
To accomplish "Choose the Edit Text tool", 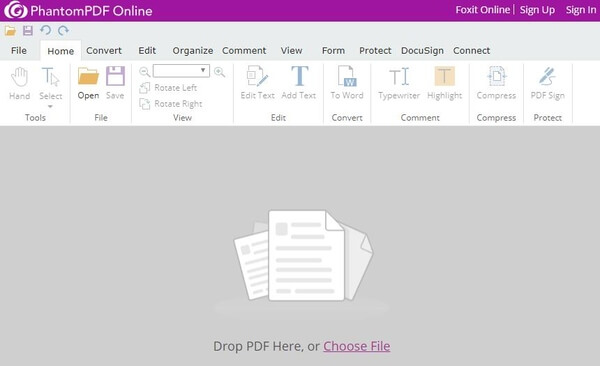I will tap(258, 83).
